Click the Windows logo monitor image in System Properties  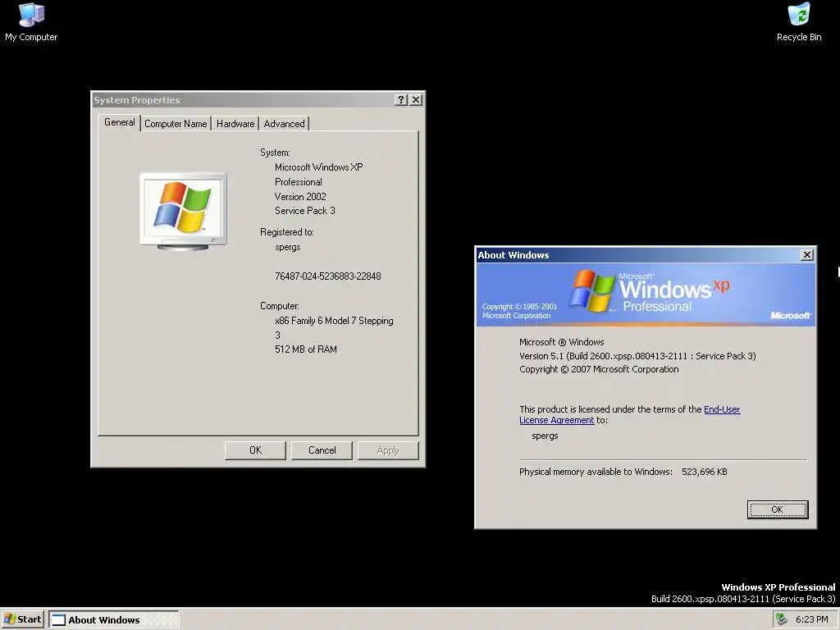tap(183, 212)
